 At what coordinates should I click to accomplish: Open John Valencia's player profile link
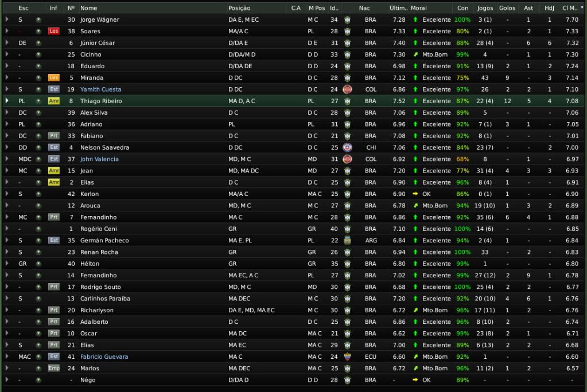(x=99, y=159)
